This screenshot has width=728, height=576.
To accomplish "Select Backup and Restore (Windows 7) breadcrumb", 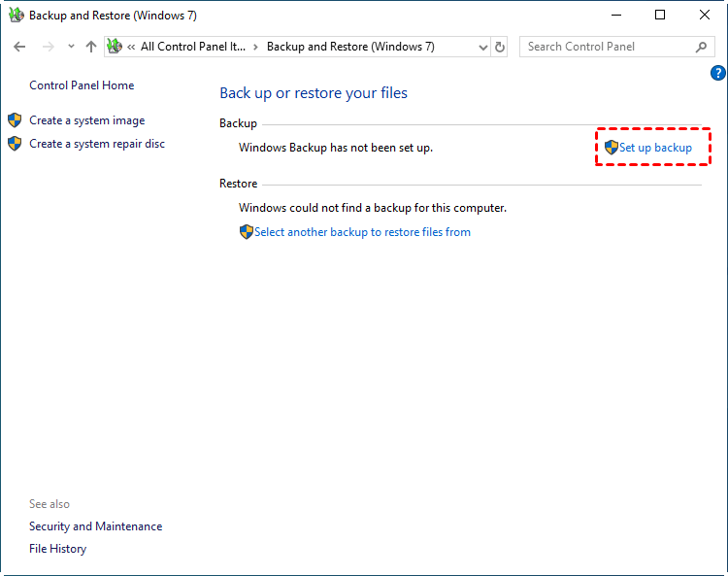I will coord(350,47).
